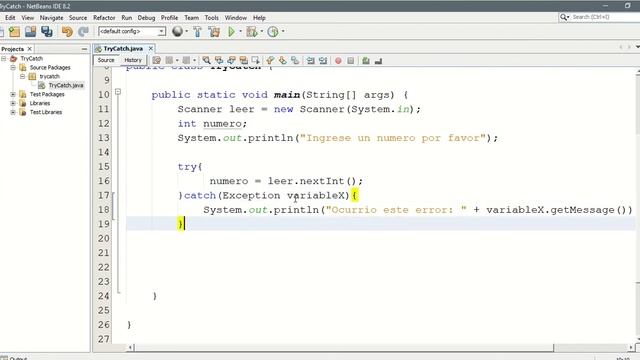This screenshot has height=360, width=640.
Task: Click the Debug Project toolbar icon
Action: [x=252, y=31]
